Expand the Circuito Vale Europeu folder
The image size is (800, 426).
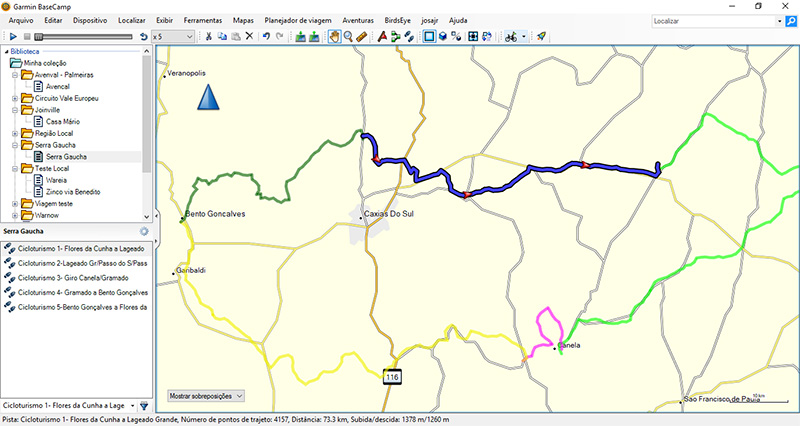14,98
